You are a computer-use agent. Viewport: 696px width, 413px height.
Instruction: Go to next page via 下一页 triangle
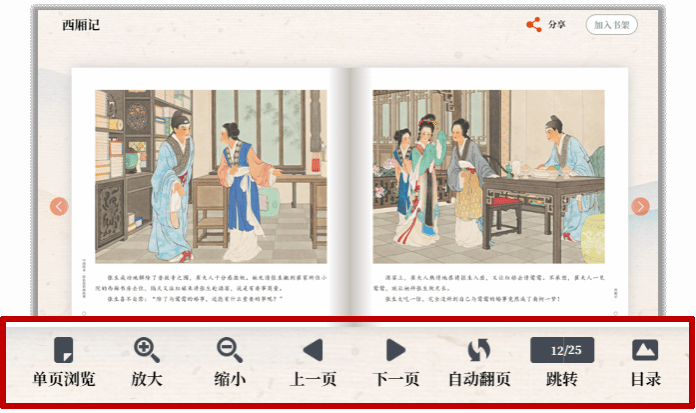(396, 350)
